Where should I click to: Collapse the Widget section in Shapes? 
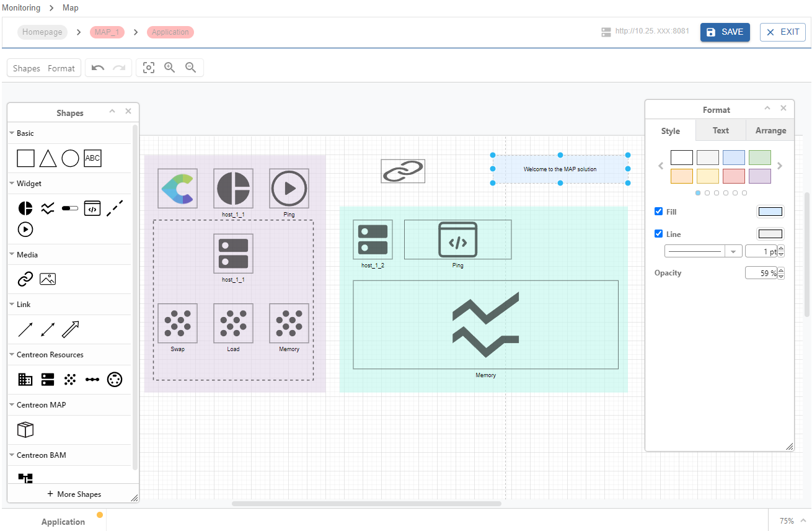tap(12, 184)
